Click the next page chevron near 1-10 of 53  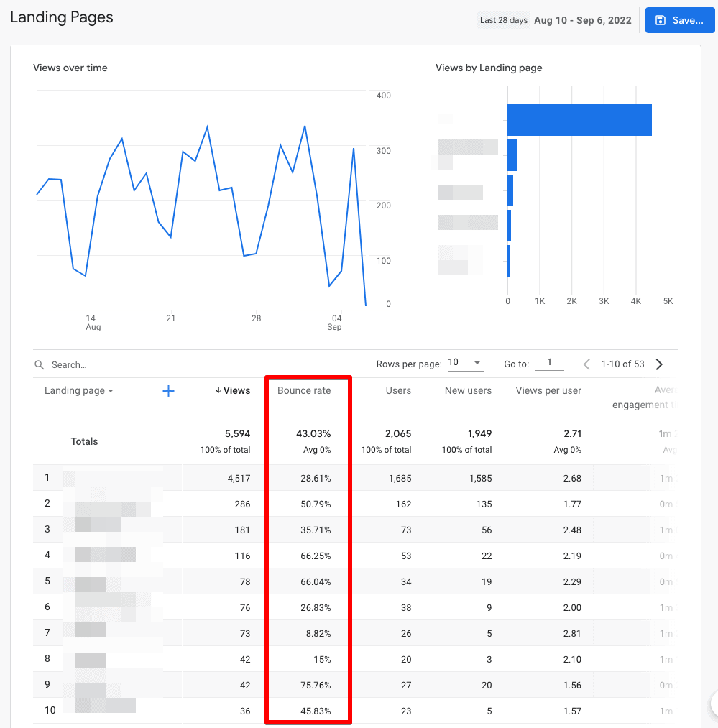(x=659, y=364)
